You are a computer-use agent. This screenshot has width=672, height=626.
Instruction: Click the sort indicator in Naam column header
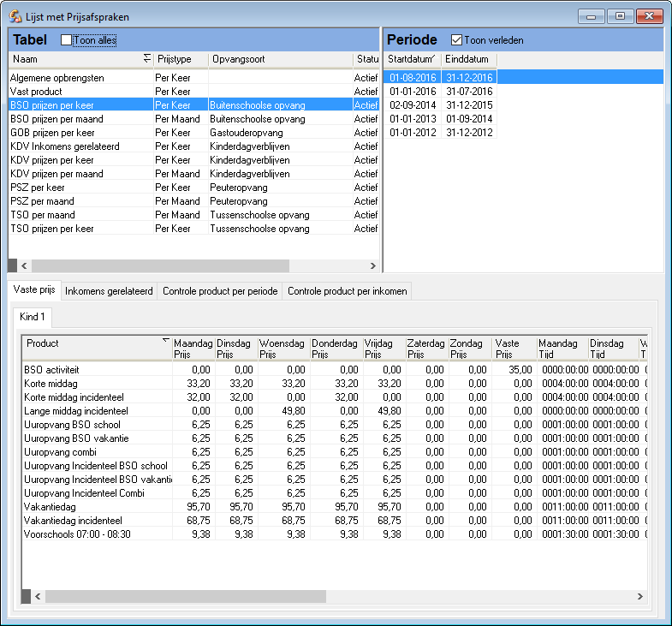tap(146, 58)
